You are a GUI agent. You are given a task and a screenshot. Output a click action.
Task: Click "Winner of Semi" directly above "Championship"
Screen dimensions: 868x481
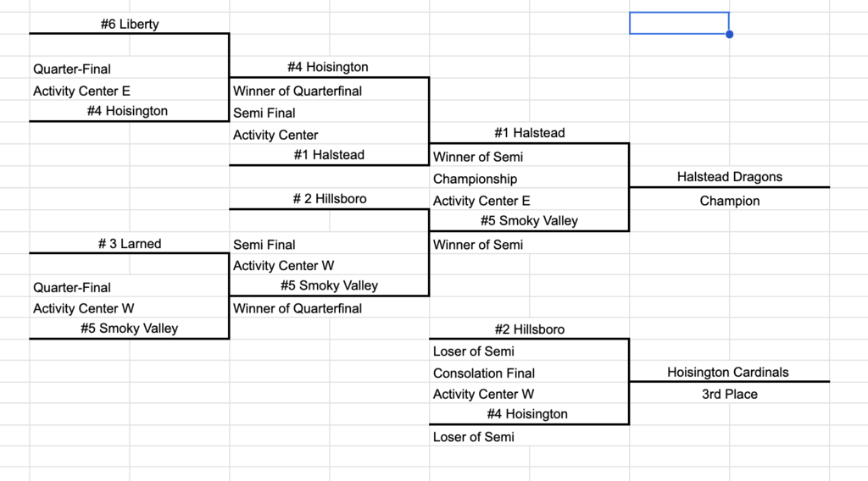click(478, 157)
